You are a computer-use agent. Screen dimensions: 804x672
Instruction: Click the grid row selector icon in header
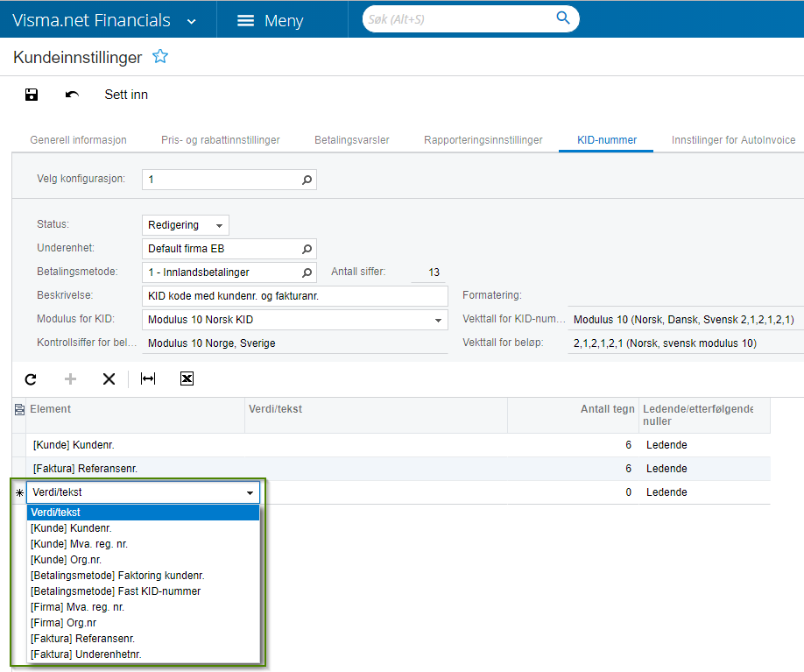pos(19,409)
